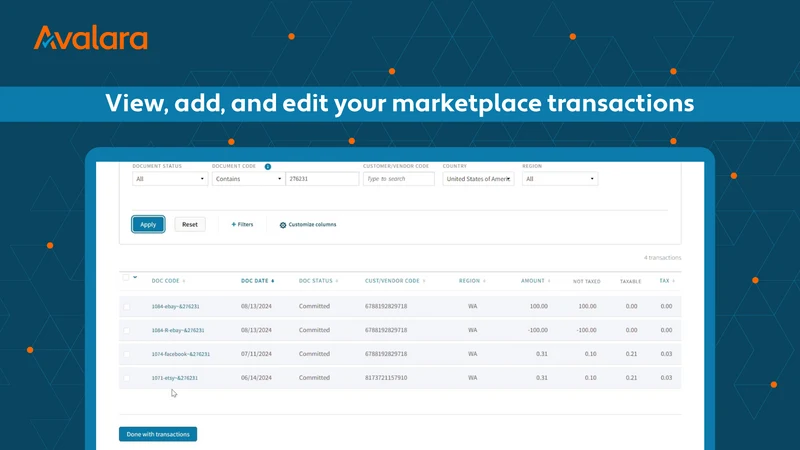Select checkbox for 1071-etsy-&276231 row
Screen dimensions: 800x450
127,378
